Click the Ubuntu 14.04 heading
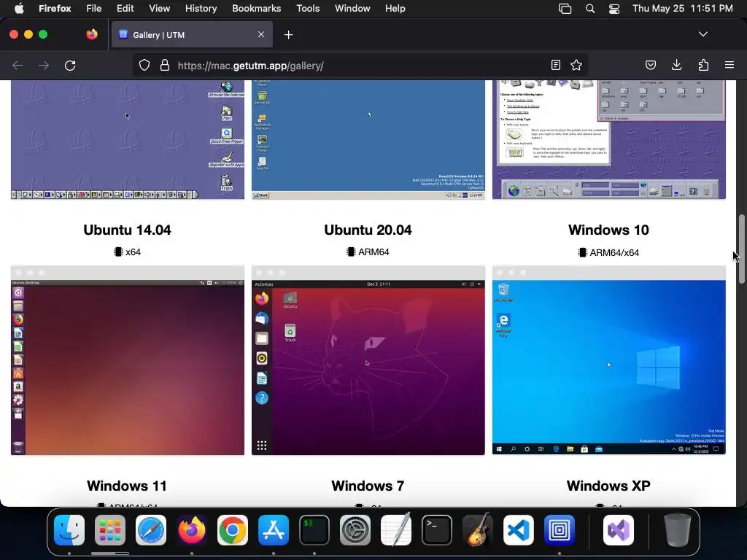The image size is (747, 560). (x=127, y=230)
